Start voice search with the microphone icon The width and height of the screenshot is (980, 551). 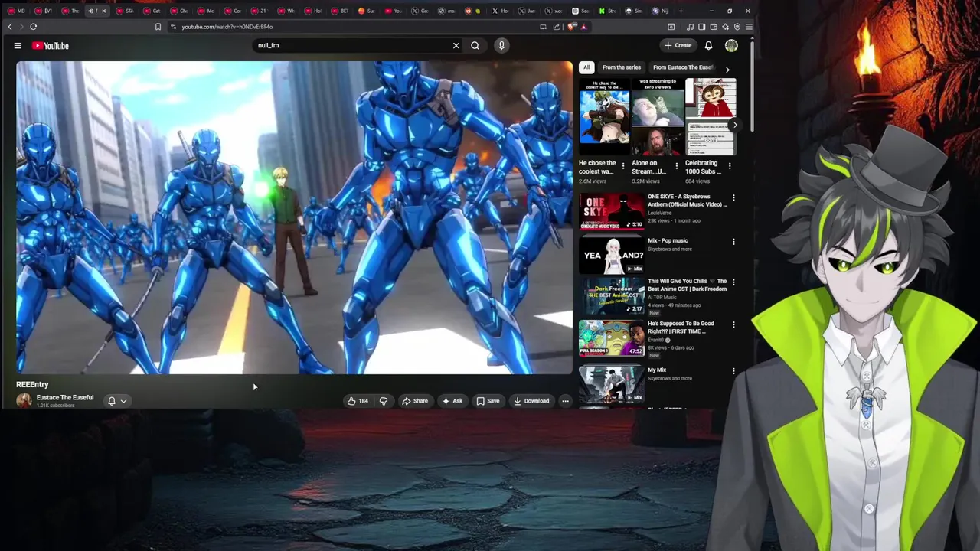(x=501, y=45)
